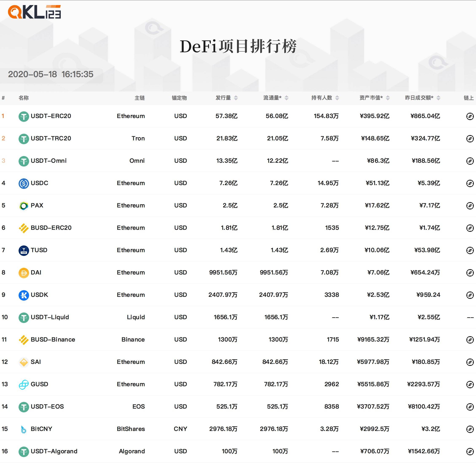The image size is (476, 463).
Task: Open on-chain explorer icon for BitCNY
Action: click(470, 429)
